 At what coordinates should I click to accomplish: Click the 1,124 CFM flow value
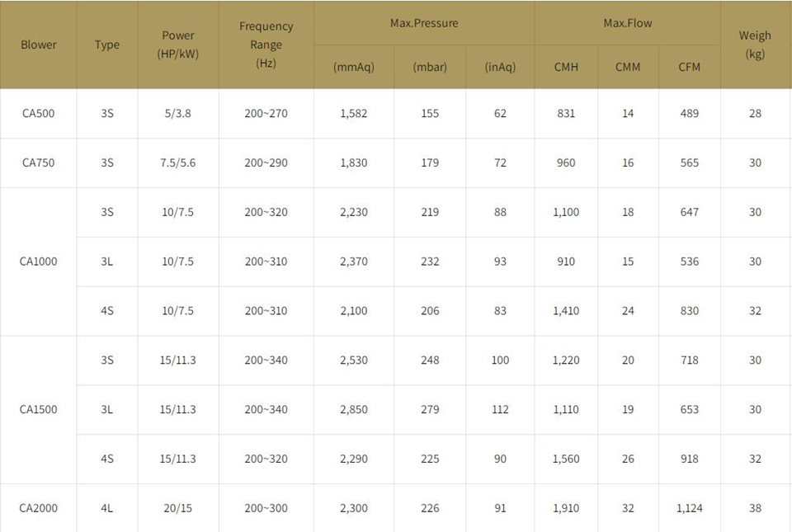point(689,508)
